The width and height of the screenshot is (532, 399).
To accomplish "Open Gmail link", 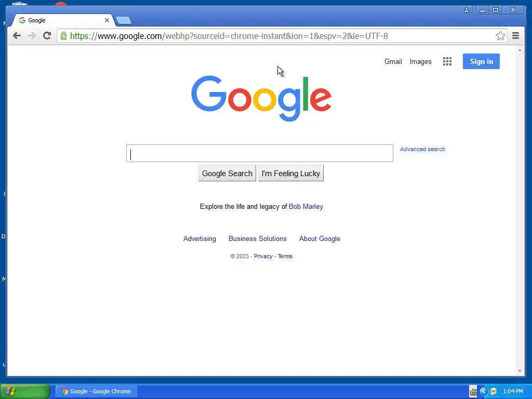I will point(393,61).
